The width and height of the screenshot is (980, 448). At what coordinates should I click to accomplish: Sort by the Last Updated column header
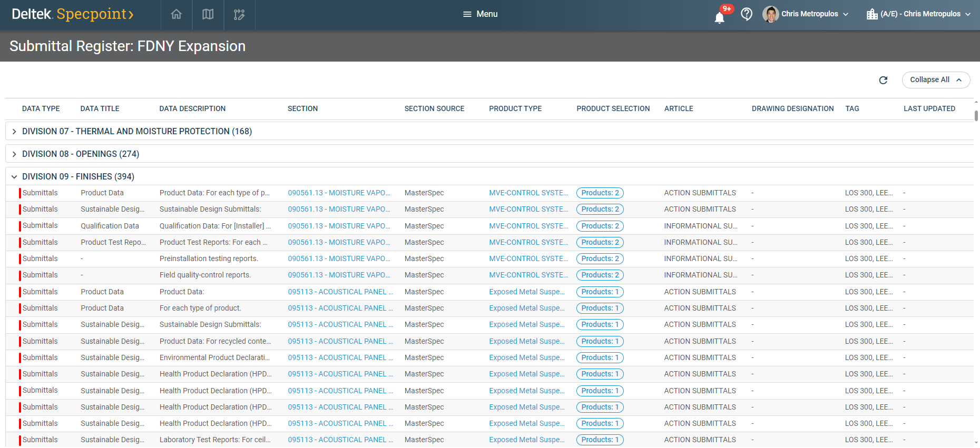[x=929, y=109]
